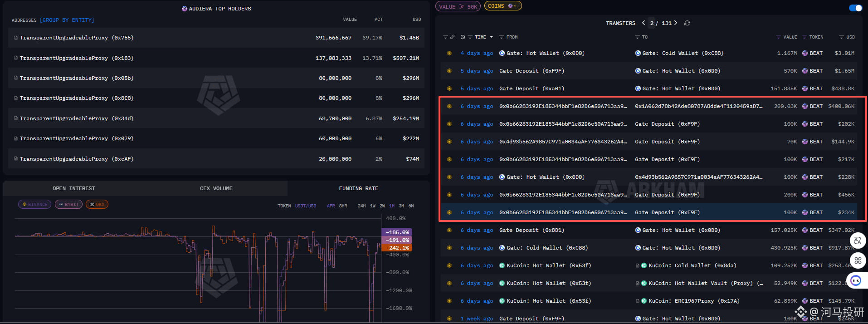The image size is (868, 324).
Task: Click the -242.1% OKX funding rate label
Action: 397,248
